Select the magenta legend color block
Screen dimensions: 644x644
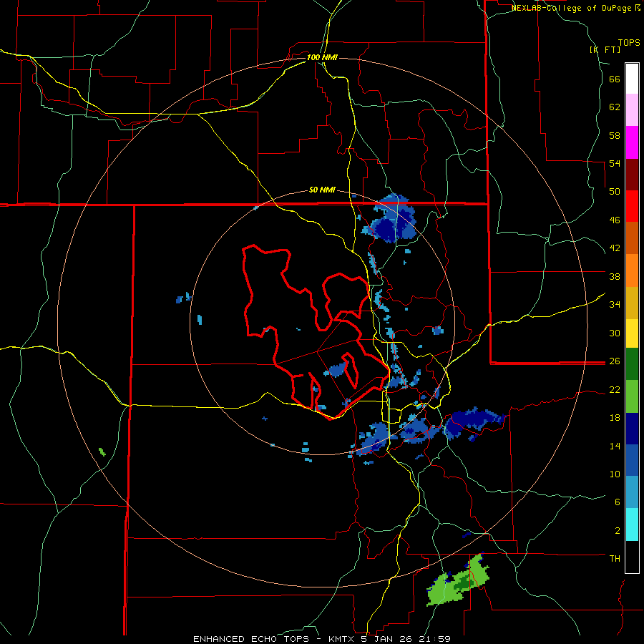coord(632,142)
